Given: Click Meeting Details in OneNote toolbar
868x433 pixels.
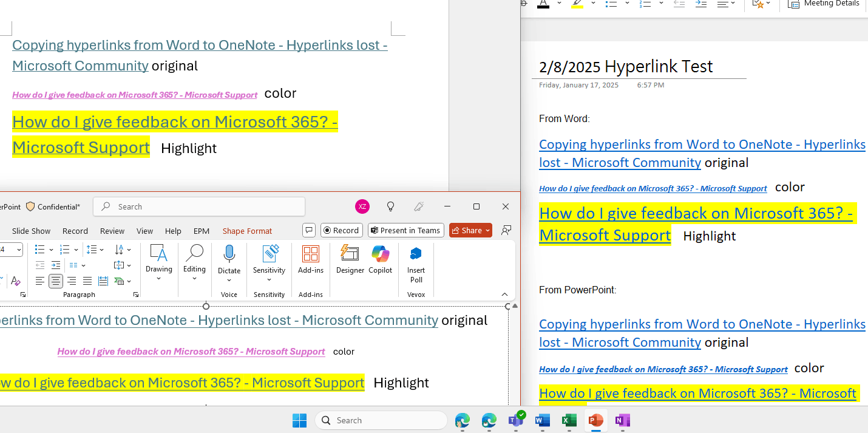Looking at the screenshot, I should pos(824,4).
